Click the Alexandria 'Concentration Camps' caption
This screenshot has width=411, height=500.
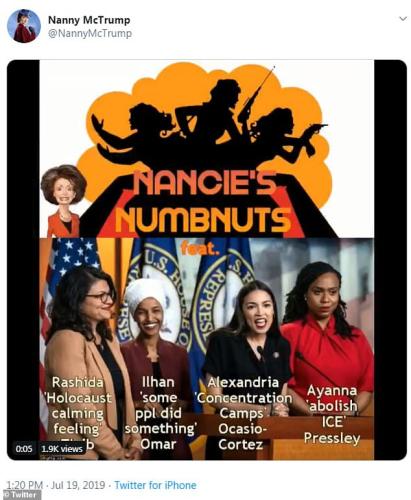point(243,413)
